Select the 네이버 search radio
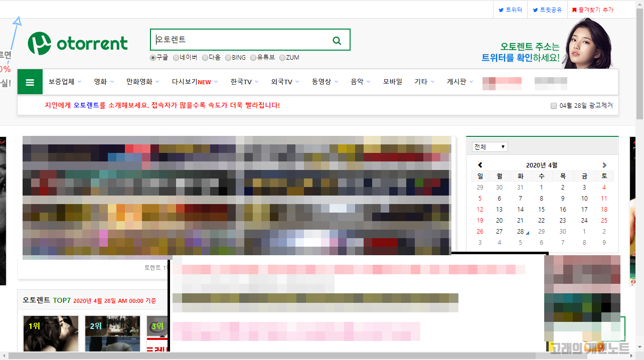644x360 pixels. click(176, 58)
